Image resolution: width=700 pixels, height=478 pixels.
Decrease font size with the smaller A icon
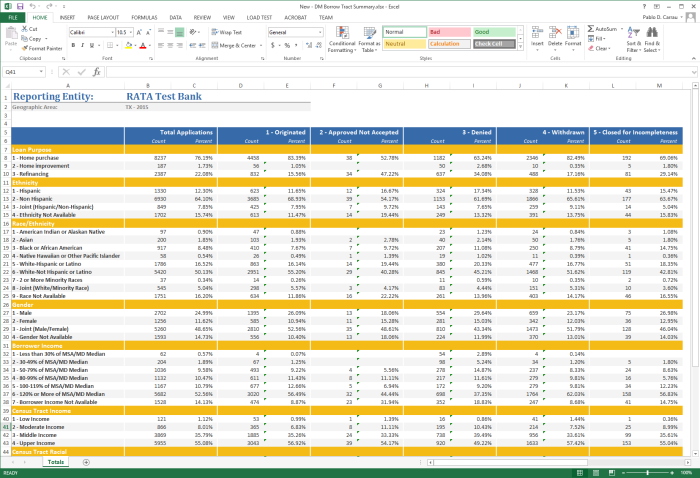tap(149, 32)
